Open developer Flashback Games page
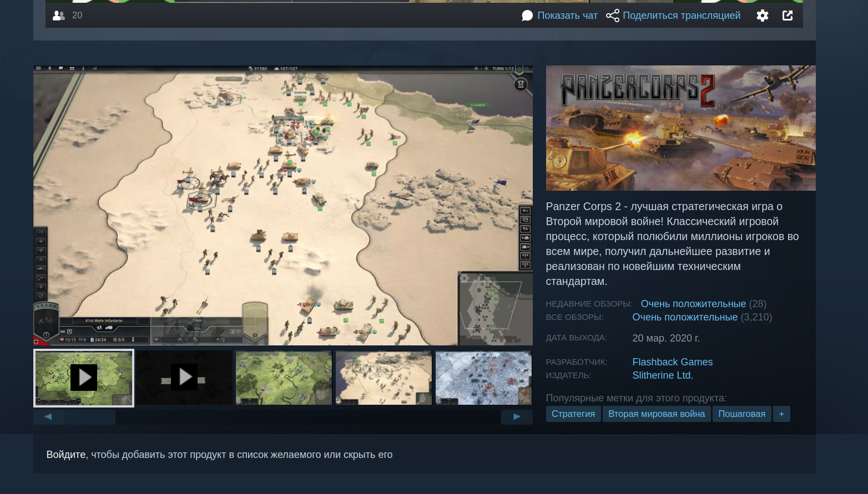The image size is (868, 494). 673,362
